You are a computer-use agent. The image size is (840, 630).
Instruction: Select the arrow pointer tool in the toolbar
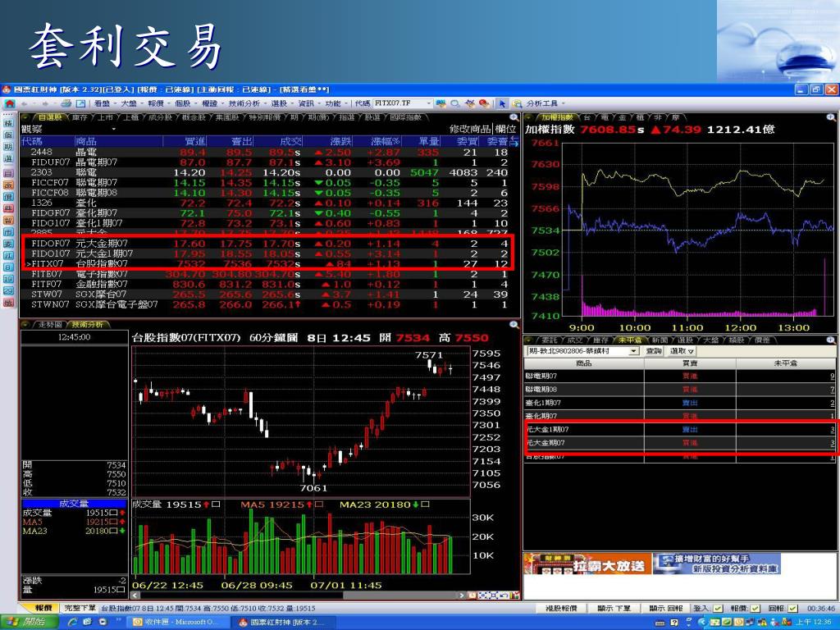503,103
